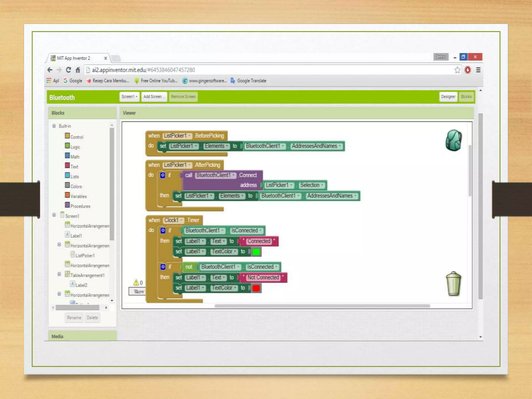Toggle mutator on ListPicker1 AfterPicking if block
The height and width of the screenshot is (399, 532).
(163, 175)
